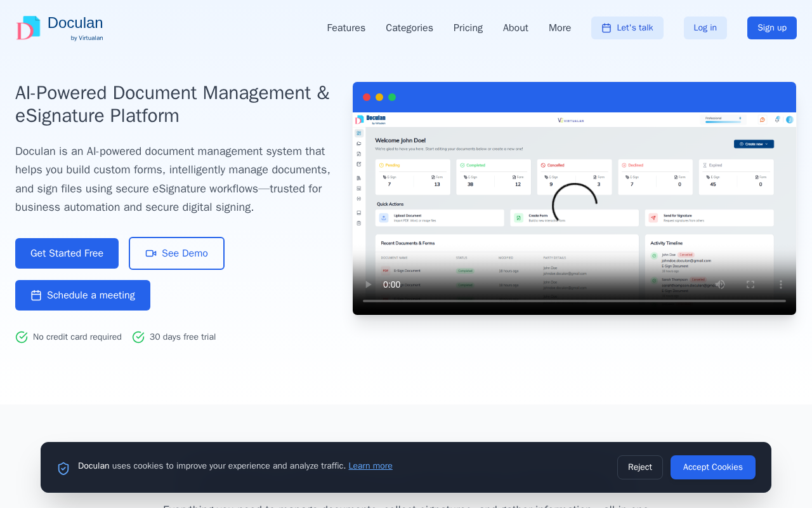Open the About nav item
The height and width of the screenshot is (508, 812).
[516, 28]
